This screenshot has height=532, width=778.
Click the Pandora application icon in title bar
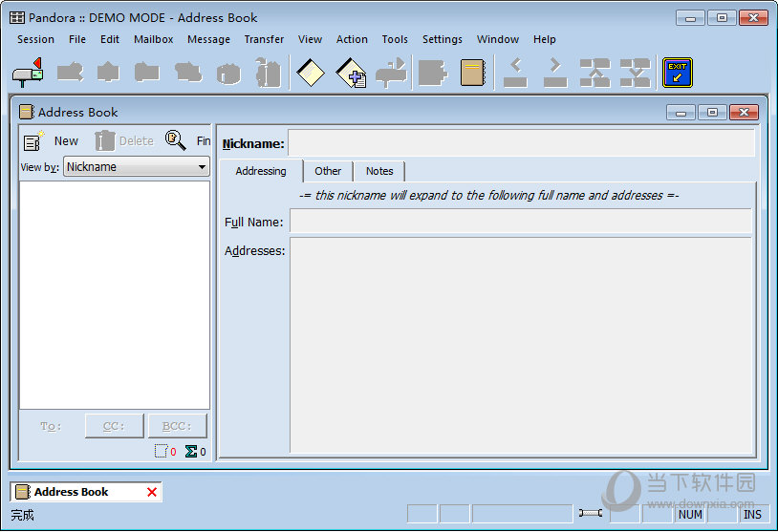pyautogui.click(x=17, y=17)
